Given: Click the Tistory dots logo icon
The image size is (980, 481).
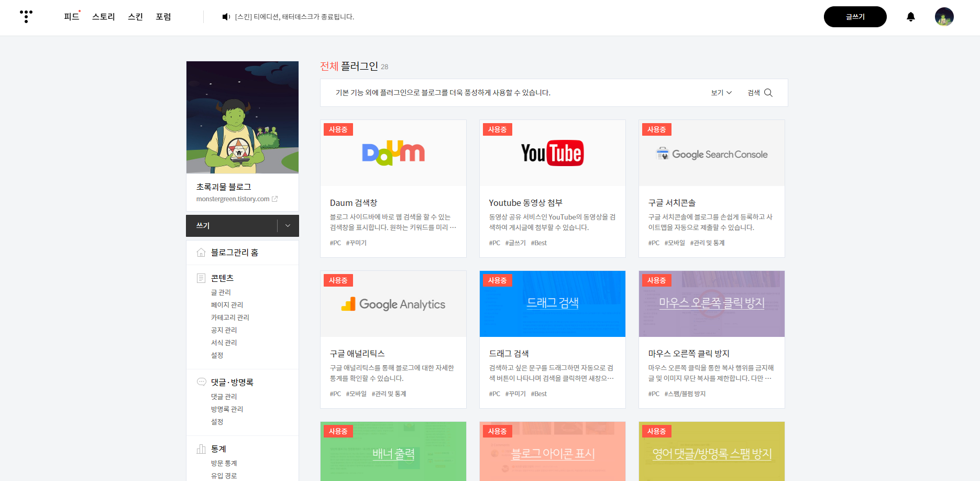Looking at the screenshot, I should (x=26, y=17).
